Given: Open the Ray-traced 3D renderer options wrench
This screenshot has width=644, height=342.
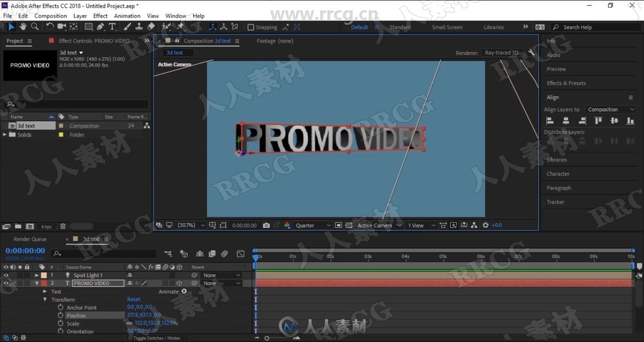Looking at the screenshot, I should [x=531, y=53].
